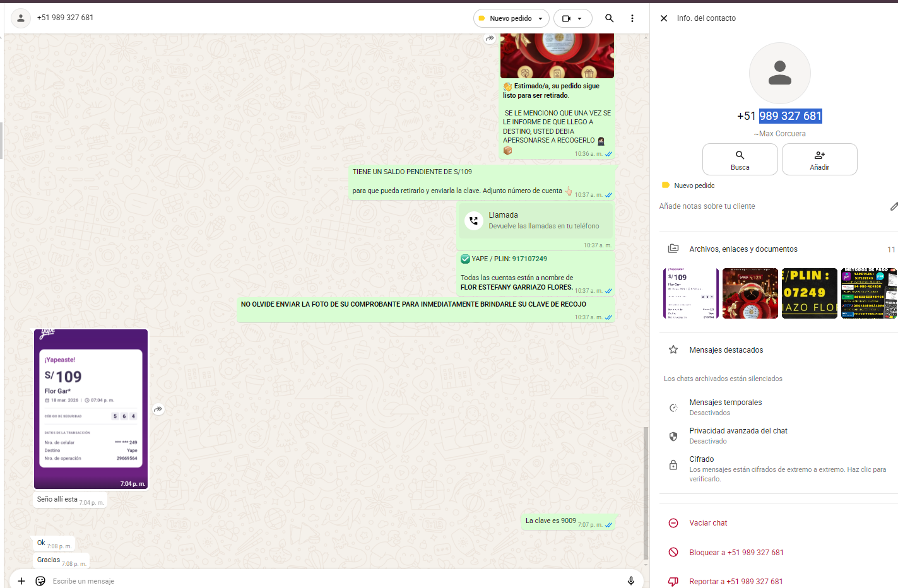Open Mensajes destacados
The width and height of the screenshot is (898, 588).
(x=726, y=350)
